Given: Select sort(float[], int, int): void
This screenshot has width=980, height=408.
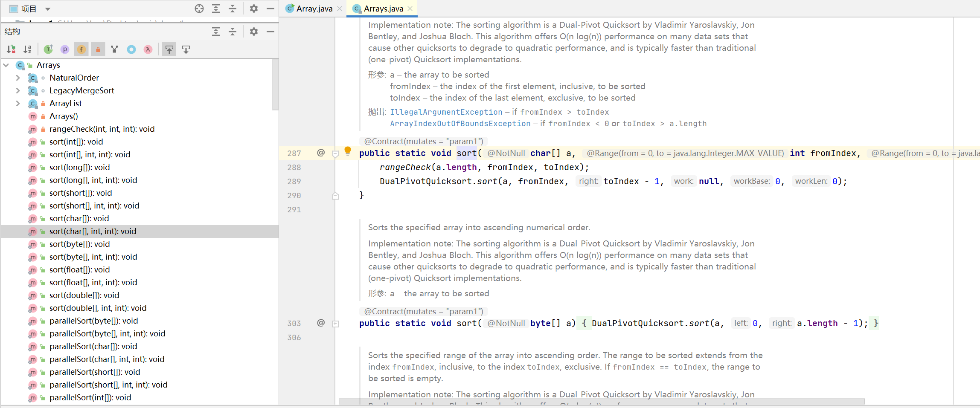Looking at the screenshot, I should [x=93, y=283].
